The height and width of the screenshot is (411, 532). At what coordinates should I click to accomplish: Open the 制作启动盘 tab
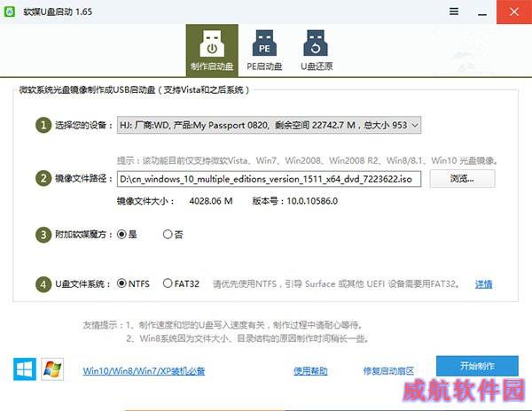(212, 50)
